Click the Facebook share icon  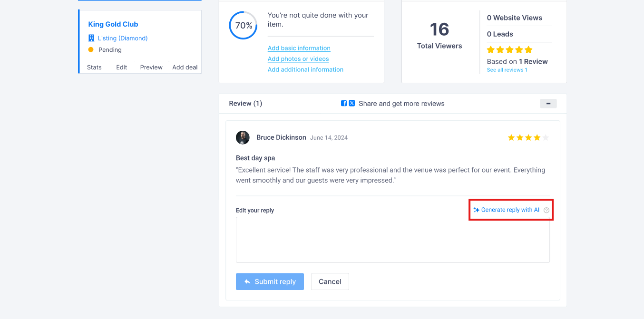coord(344,103)
